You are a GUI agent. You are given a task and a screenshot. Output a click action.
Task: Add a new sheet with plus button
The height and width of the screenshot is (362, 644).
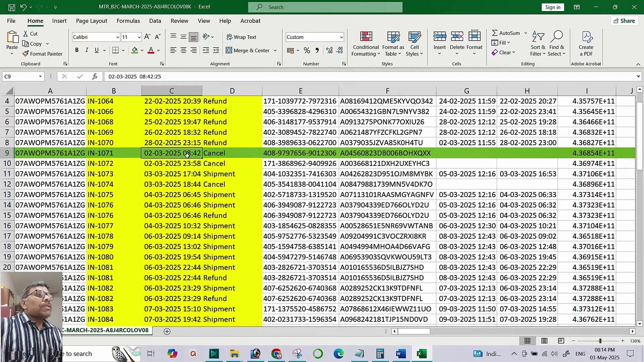click(167, 331)
